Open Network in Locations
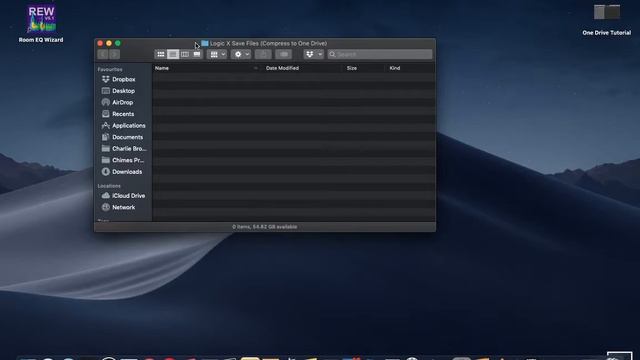Screen dimensions: 640x360 pos(123,207)
